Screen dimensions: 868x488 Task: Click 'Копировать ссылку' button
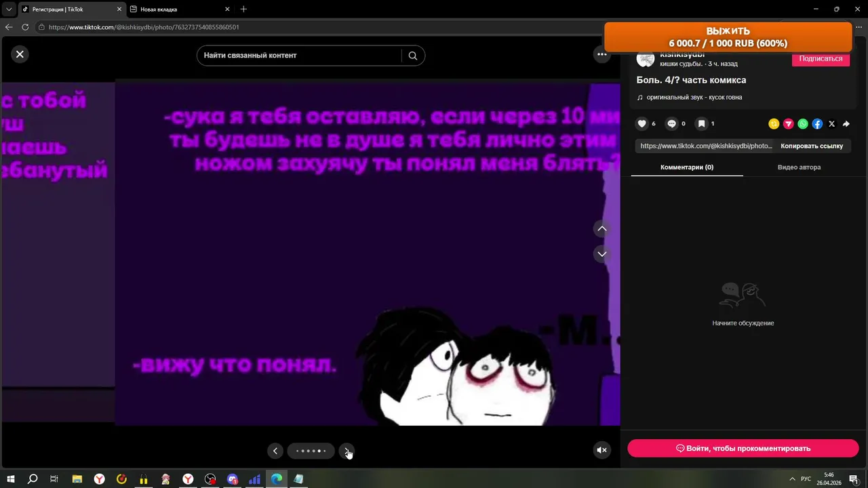click(x=812, y=146)
